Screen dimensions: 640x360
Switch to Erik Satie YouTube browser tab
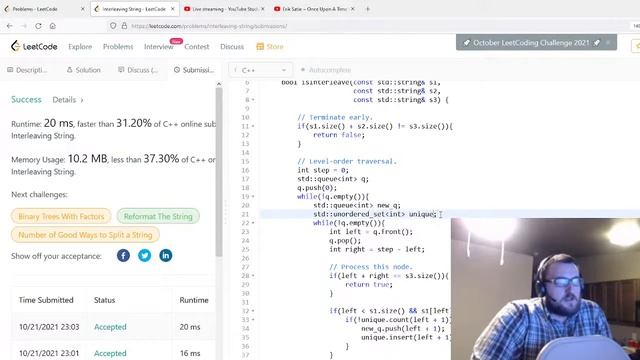[314, 9]
